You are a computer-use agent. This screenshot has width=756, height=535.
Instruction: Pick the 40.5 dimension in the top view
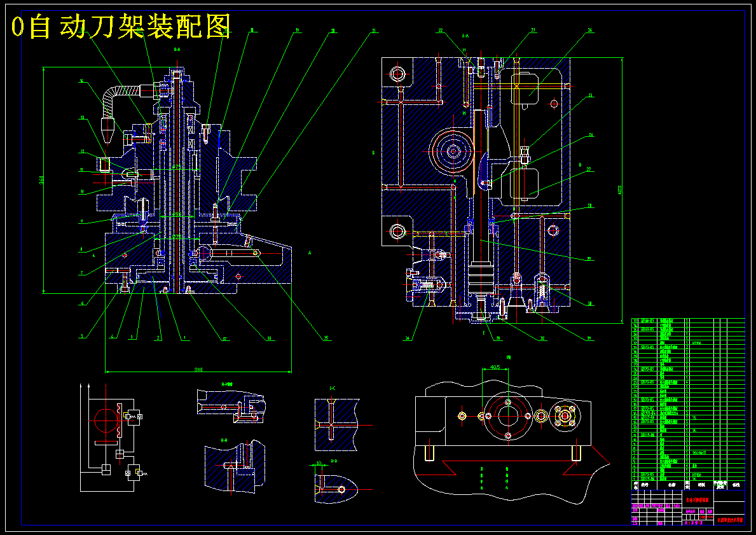pos(495,367)
